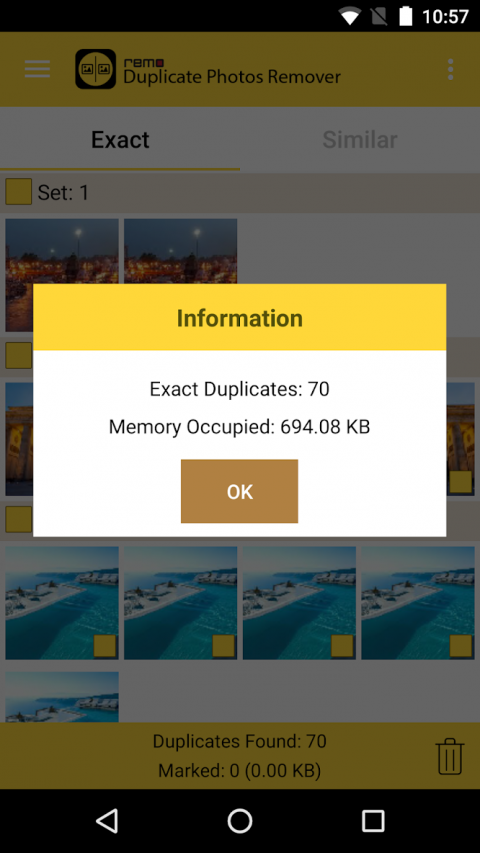Tap the Wi-Fi status icon
This screenshot has width=480, height=853.
(x=350, y=16)
